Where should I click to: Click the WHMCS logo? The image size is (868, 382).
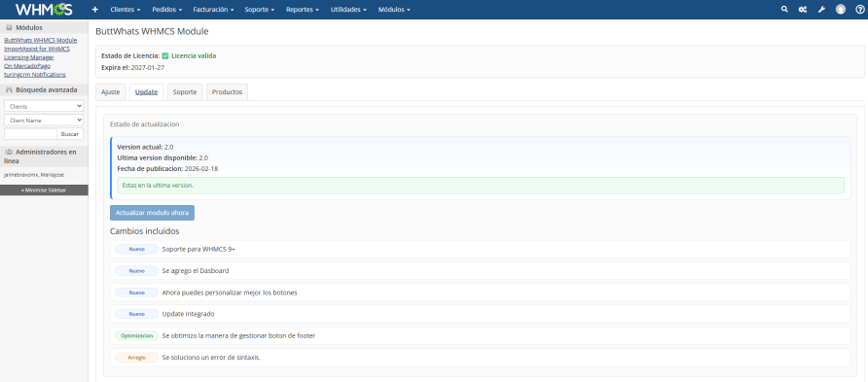point(44,10)
